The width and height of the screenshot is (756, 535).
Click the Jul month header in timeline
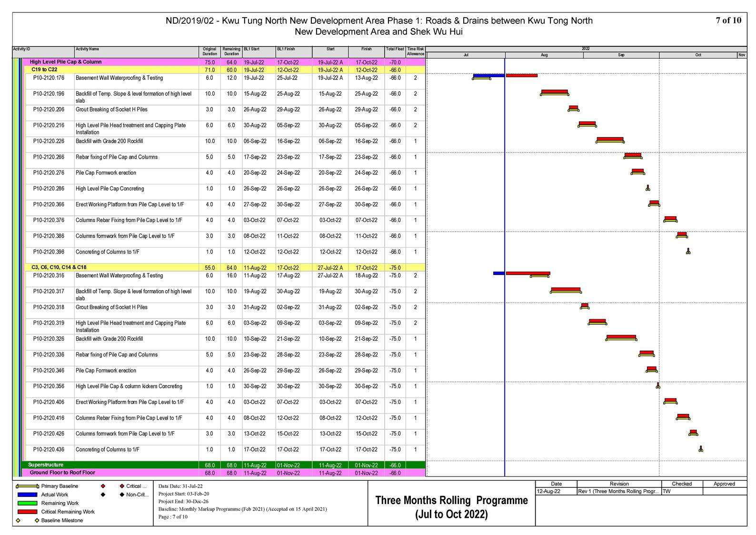[466, 55]
